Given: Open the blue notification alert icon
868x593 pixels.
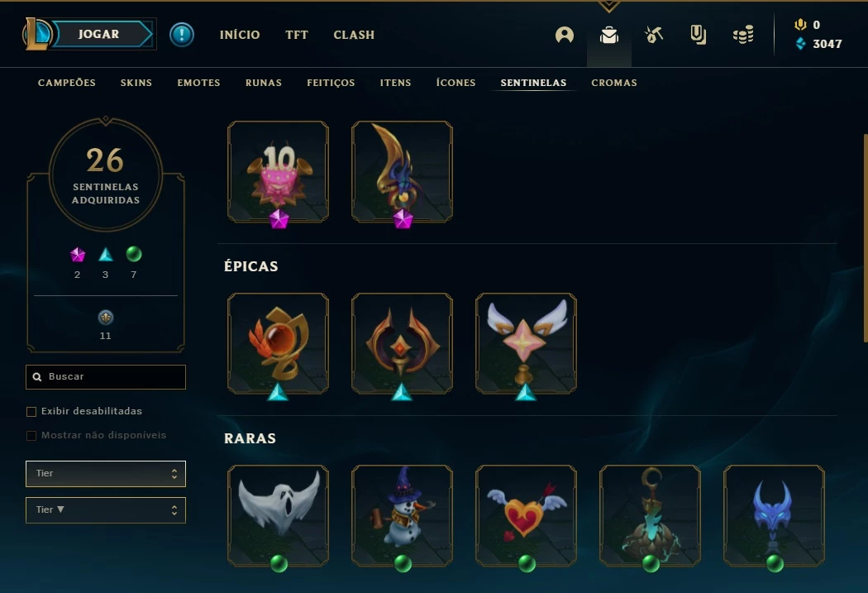Looking at the screenshot, I should point(182,35).
